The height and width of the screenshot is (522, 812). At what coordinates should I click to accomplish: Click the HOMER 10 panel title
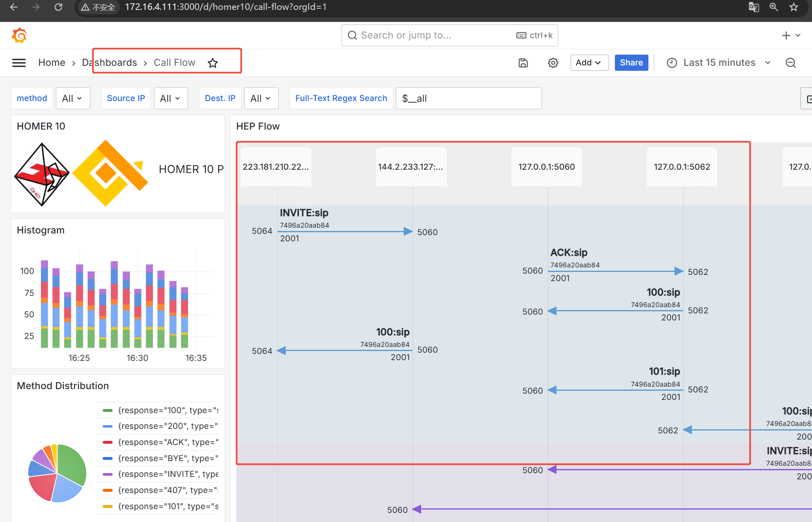[x=41, y=126]
